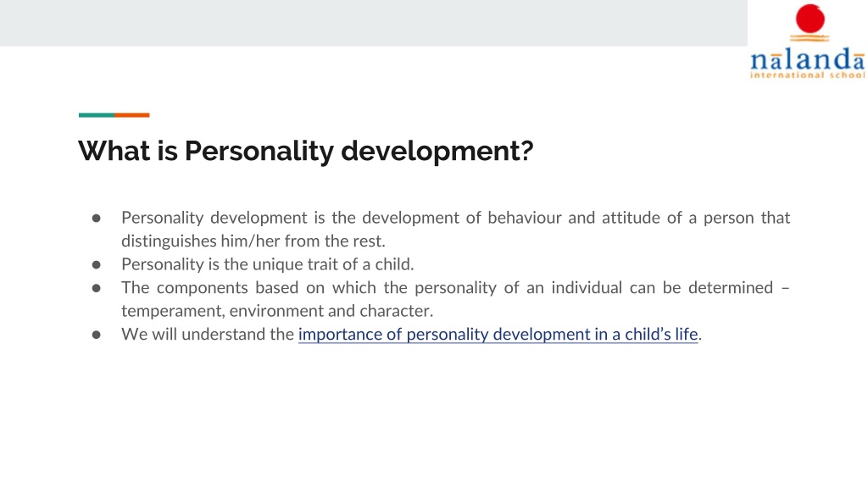Click the text 'distinguishes him/her from the rest.'
Viewport: 868px width, 488px height.
(x=253, y=241)
